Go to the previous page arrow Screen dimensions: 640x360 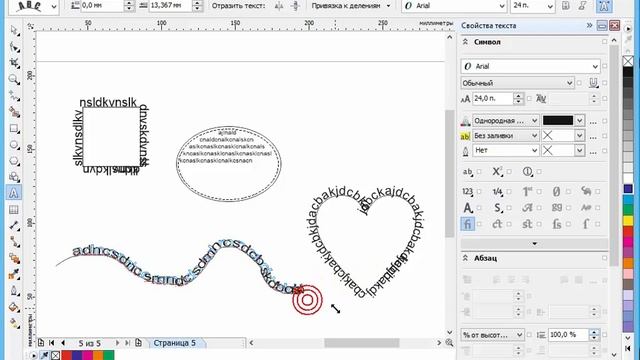pyautogui.click(x=63, y=343)
